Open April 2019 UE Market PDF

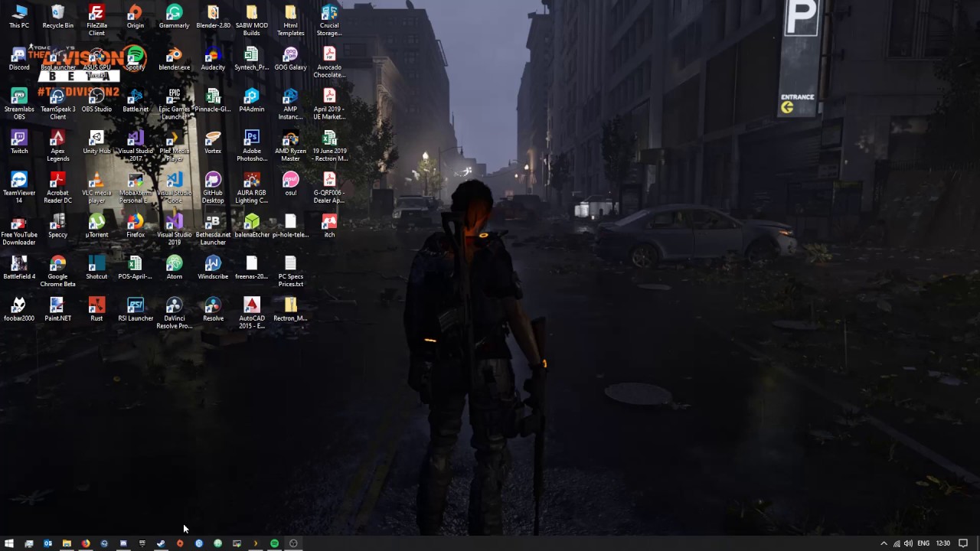click(x=329, y=104)
